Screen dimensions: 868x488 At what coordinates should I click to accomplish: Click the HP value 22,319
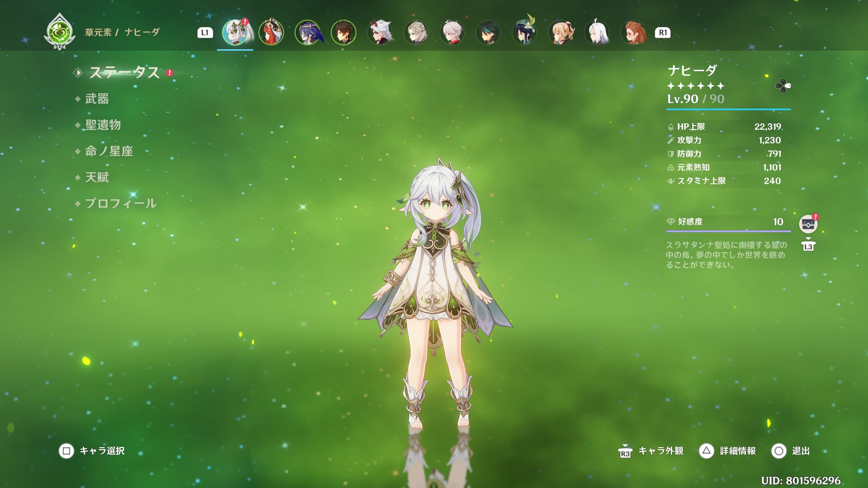(x=768, y=127)
